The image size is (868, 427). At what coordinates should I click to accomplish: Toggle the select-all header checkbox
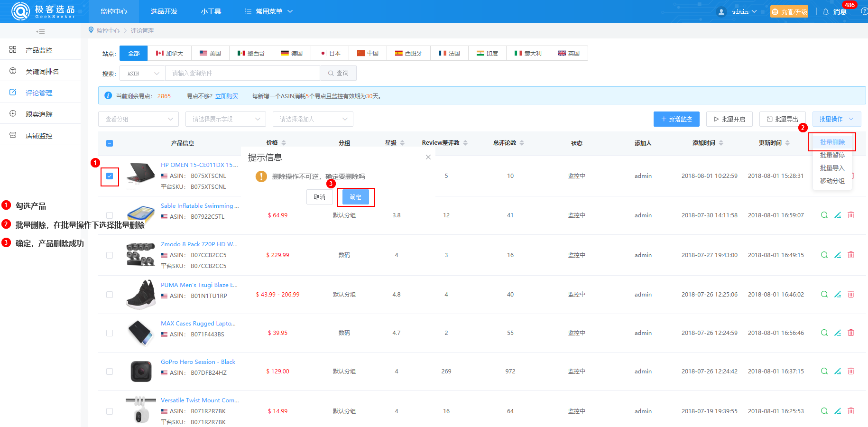coord(110,143)
